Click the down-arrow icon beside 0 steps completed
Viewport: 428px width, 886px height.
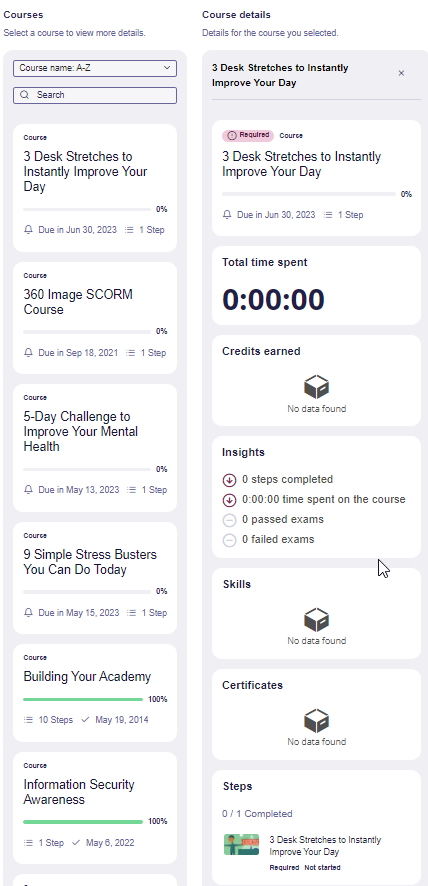coord(229,480)
